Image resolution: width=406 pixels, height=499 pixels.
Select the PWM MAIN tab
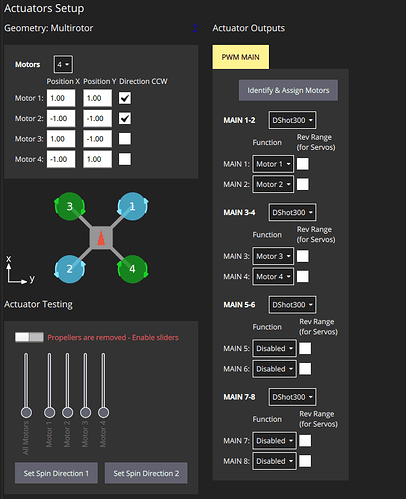tap(241, 57)
